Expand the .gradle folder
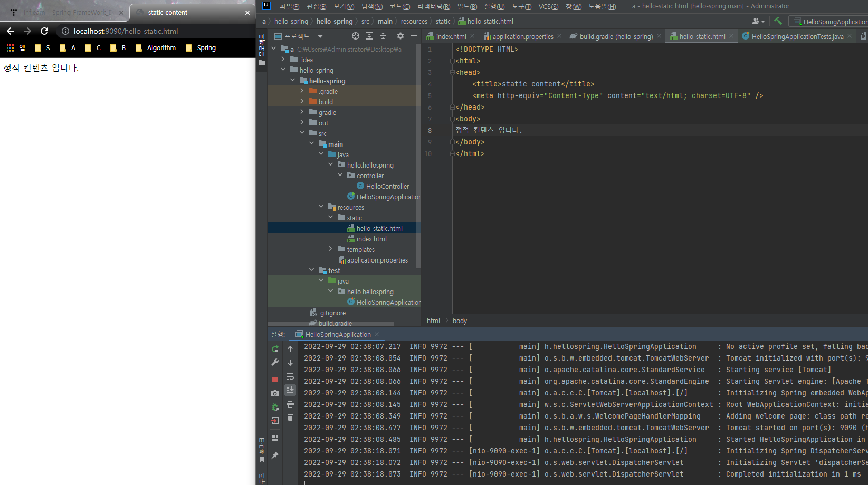Screen dimensions: 868x485 (302, 91)
